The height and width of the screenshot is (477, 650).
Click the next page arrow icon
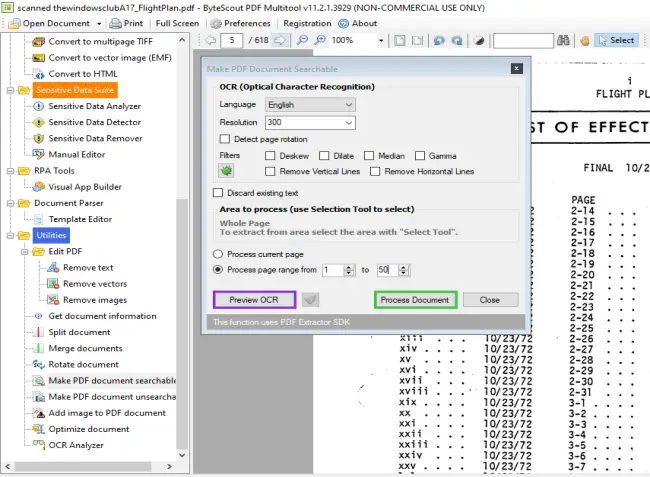point(280,40)
